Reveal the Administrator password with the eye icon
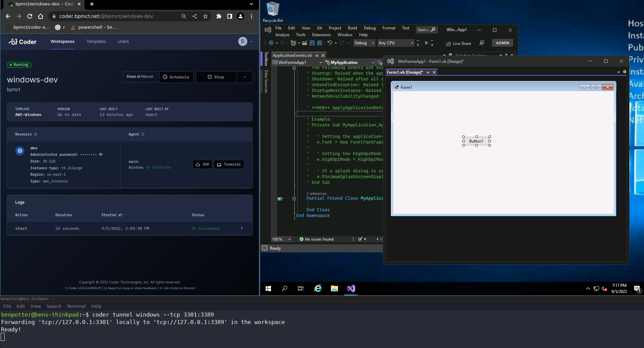Screen dimensions: 644x348 101,154
